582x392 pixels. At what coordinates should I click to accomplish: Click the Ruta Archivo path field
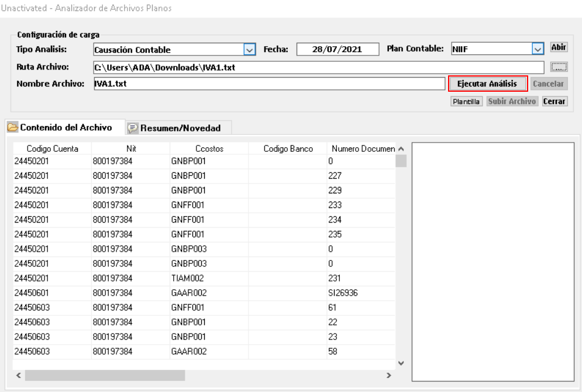coord(318,67)
